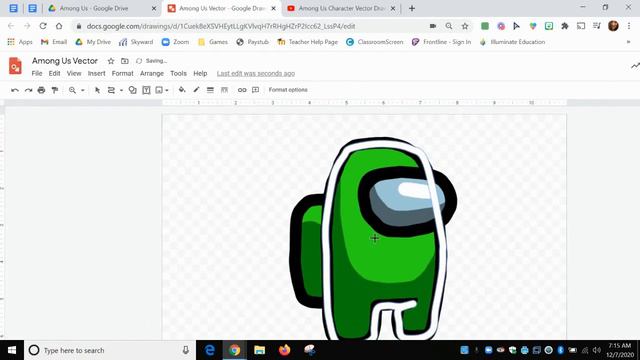Click the Move to folder icon
This screenshot has height=360, width=640.
click(x=125, y=61)
